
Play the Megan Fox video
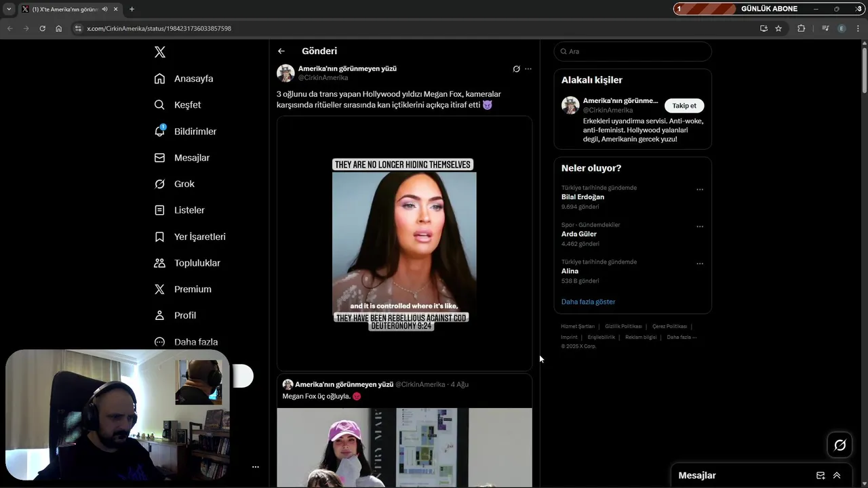pos(404,244)
